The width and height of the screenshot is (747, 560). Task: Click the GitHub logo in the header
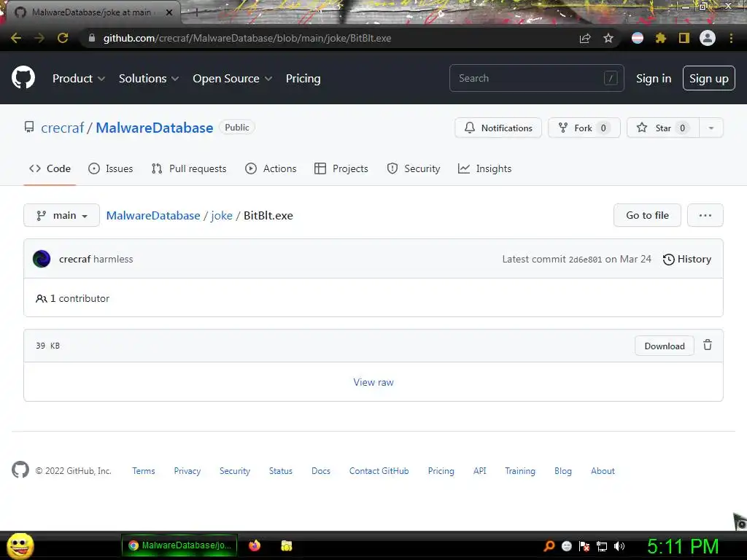(x=23, y=77)
